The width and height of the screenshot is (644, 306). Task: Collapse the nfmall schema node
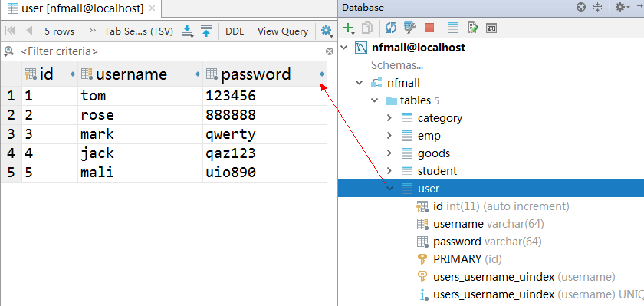coord(360,83)
